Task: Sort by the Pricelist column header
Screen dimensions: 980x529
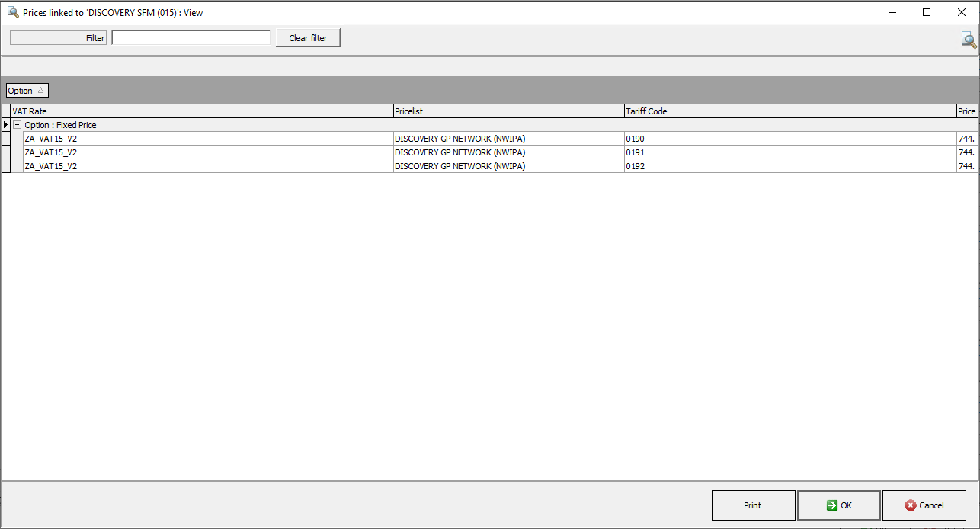Action: point(508,111)
